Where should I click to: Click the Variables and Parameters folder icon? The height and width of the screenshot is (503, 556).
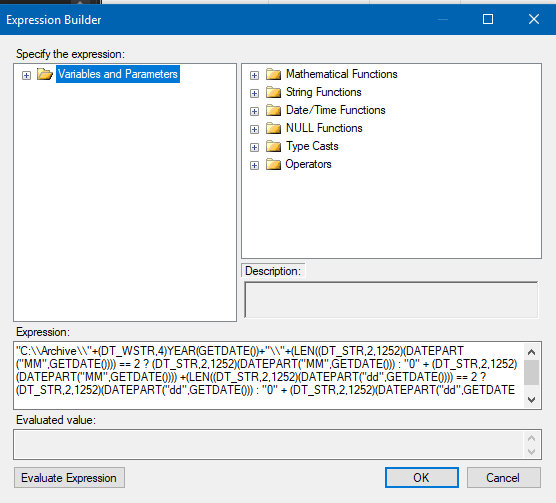click(45, 74)
